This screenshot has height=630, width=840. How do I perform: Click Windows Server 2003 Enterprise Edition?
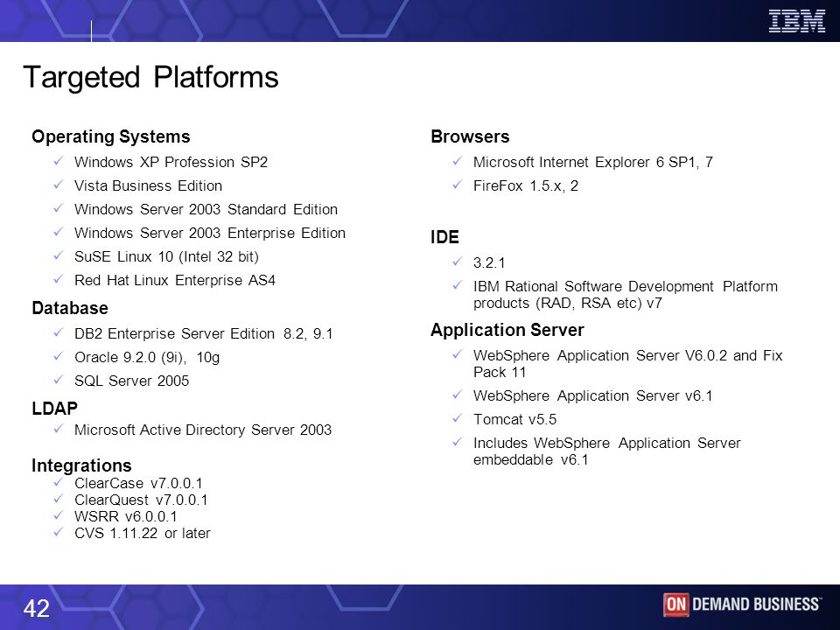click(210, 233)
